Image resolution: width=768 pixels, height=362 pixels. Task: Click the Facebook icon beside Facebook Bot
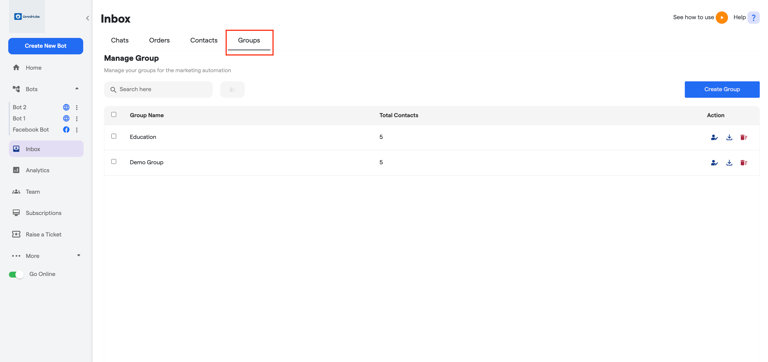(66, 130)
